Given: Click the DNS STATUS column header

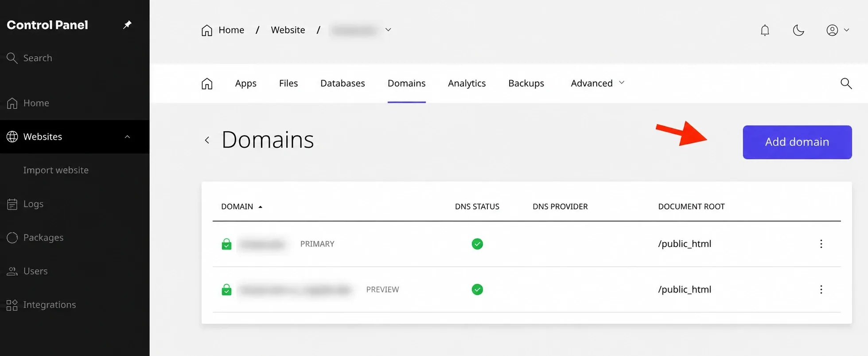Looking at the screenshot, I should [477, 207].
